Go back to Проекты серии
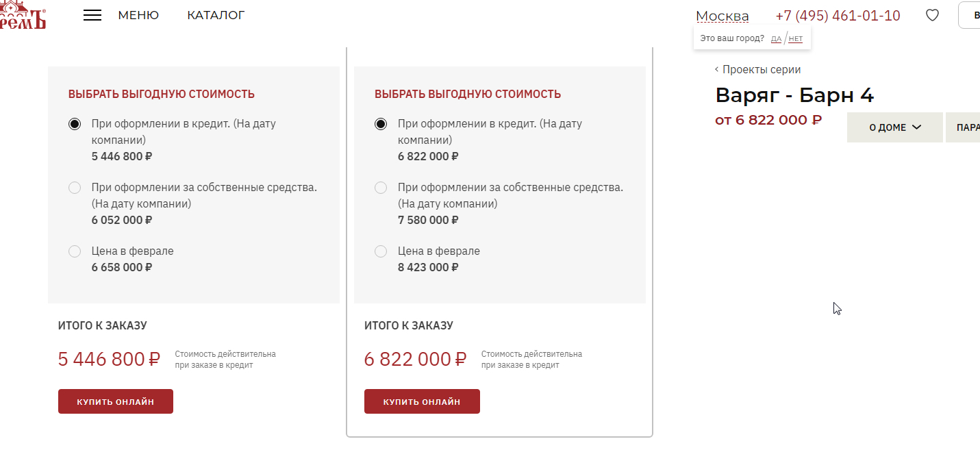Screen dimensions: 980x450 coord(757,69)
